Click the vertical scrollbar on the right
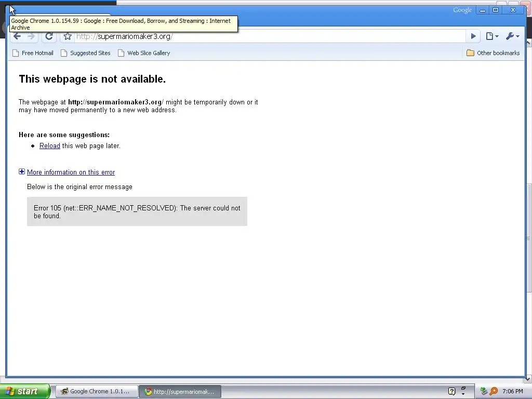Image resolution: width=532 pixels, height=399 pixels. pos(528,237)
